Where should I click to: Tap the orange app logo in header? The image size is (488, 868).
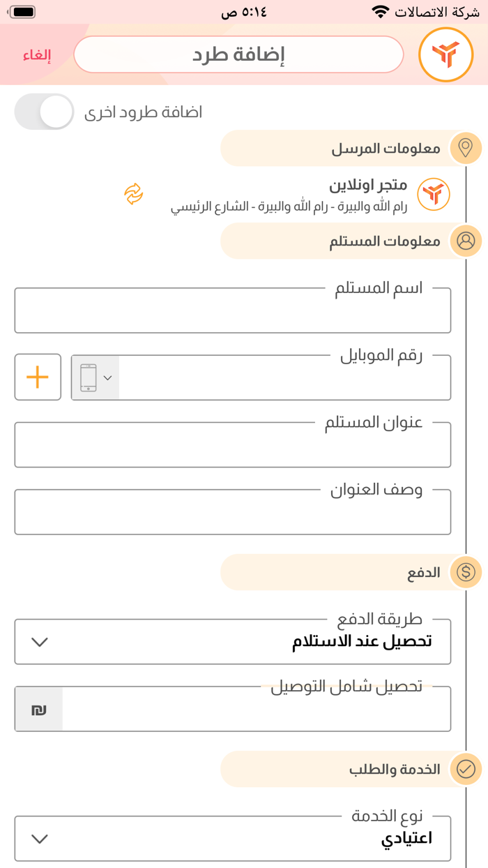(x=445, y=54)
